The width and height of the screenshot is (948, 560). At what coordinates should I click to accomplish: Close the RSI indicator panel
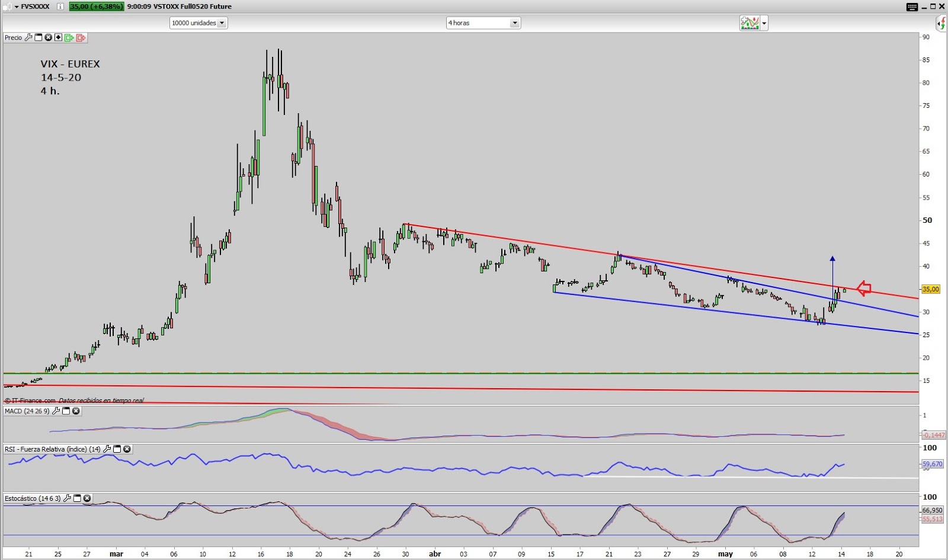127,449
